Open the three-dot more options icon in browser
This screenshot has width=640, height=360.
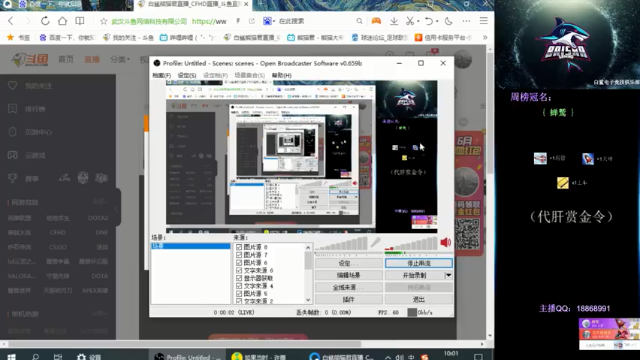pyautogui.click(x=466, y=21)
